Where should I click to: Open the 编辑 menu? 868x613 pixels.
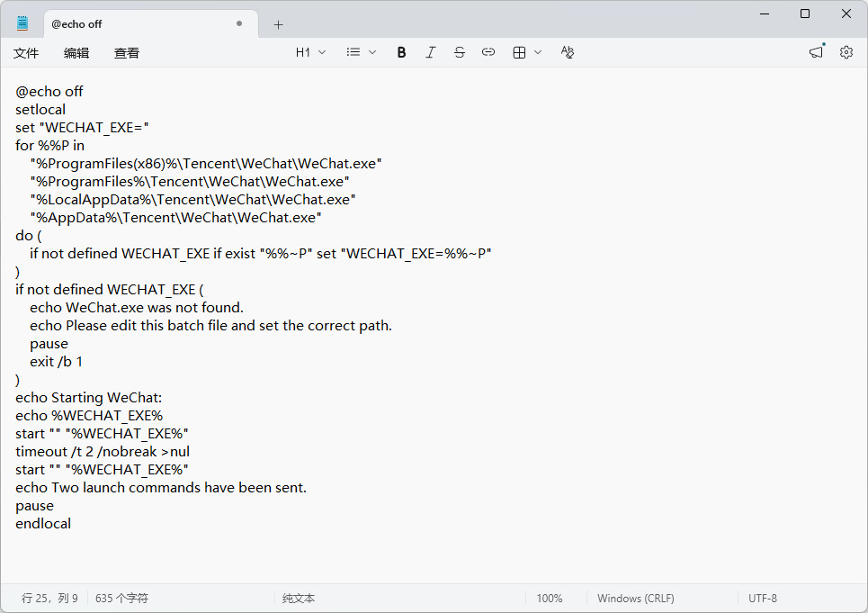[76, 53]
